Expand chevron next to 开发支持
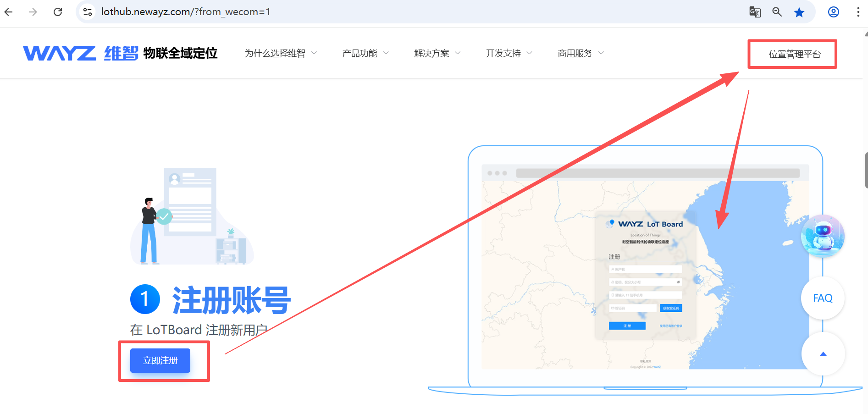This screenshot has width=868, height=414. pyautogui.click(x=530, y=53)
